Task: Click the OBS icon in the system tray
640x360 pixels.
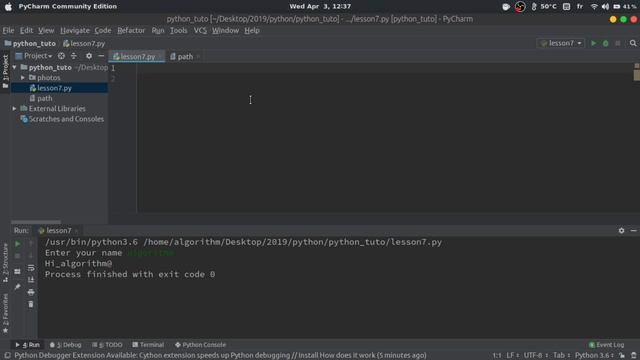Action: tap(520, 7)
